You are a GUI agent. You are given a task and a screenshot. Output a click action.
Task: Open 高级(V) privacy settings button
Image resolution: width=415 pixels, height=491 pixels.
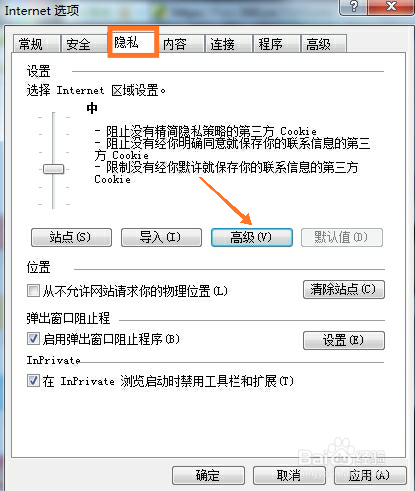[252, 237]
